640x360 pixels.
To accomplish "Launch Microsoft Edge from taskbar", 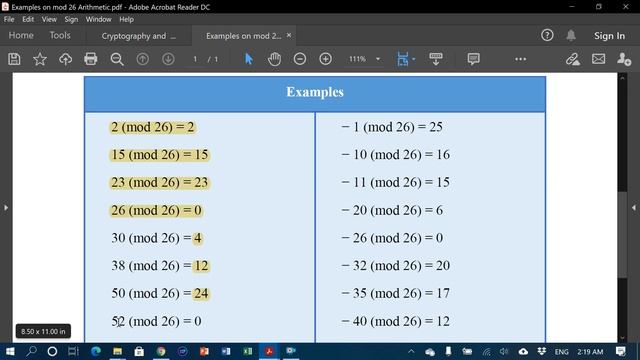I will pyautogui.click(x=96, y=351).
